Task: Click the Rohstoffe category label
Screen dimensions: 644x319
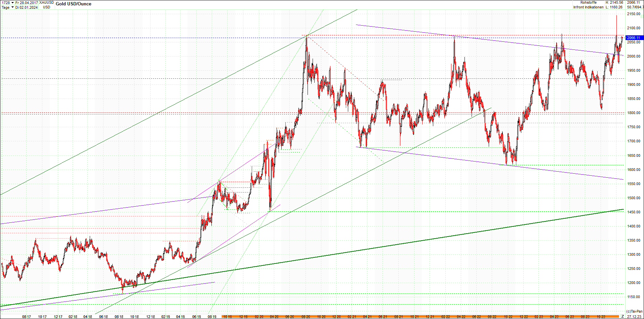Action: click(589, 2)
